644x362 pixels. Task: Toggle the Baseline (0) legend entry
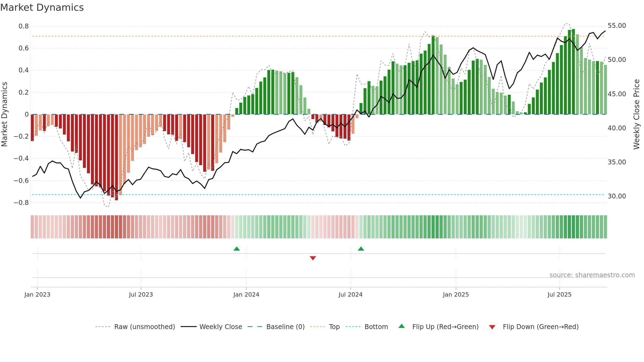click(276, 327)
